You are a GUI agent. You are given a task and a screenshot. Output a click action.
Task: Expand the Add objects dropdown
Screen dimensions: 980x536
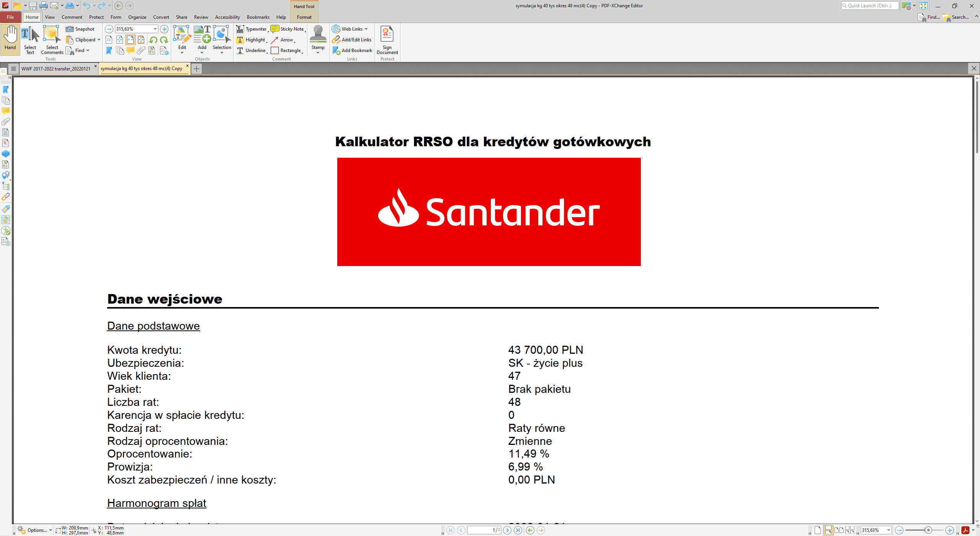(202, 53)
